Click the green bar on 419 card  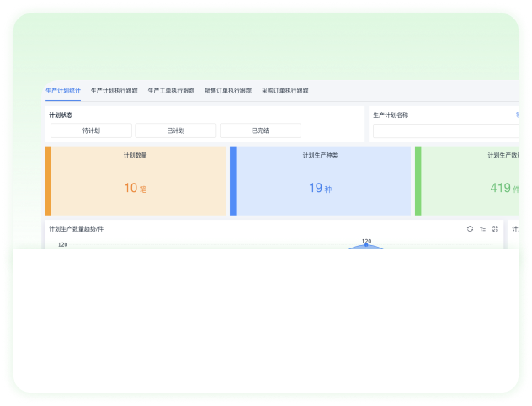coord(418,180)
